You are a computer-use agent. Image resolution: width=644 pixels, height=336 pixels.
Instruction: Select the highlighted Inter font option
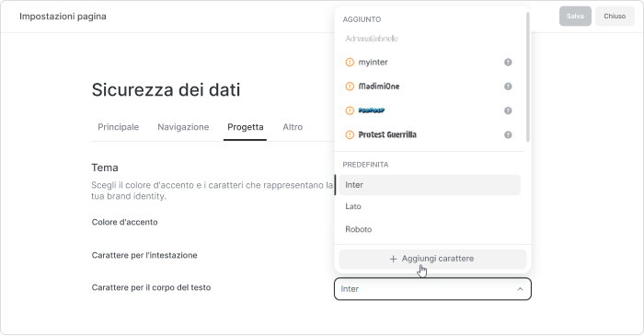[x=430, y=185]
